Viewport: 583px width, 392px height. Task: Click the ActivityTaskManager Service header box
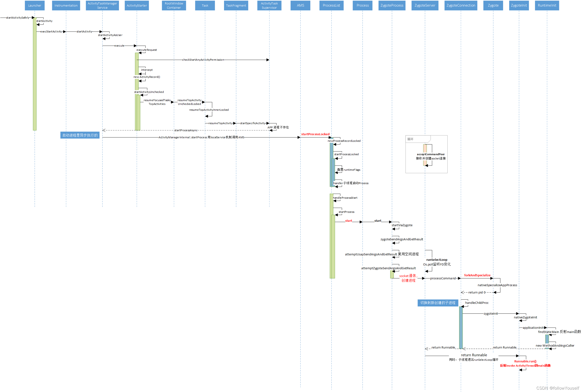tap(102, 5)
